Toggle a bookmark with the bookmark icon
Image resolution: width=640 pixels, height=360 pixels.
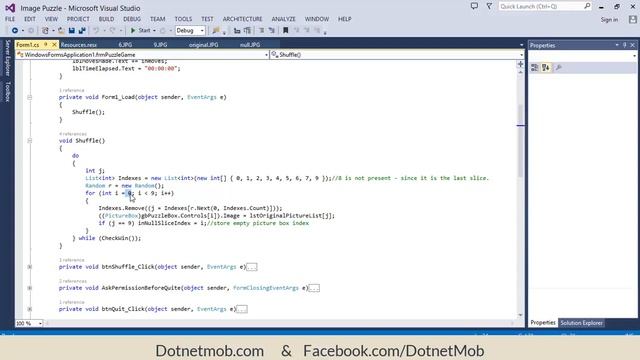point(286,31)
